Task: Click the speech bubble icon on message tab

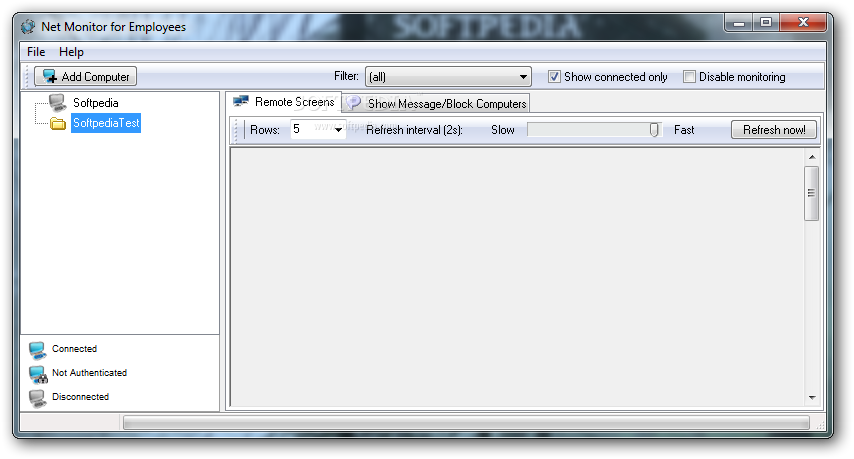Action: coord(354,102)
